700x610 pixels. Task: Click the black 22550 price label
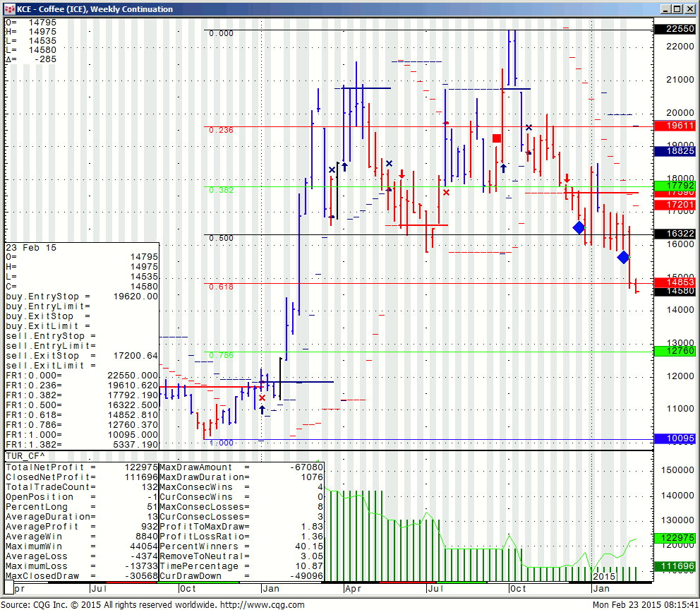[x=674, y=29]
